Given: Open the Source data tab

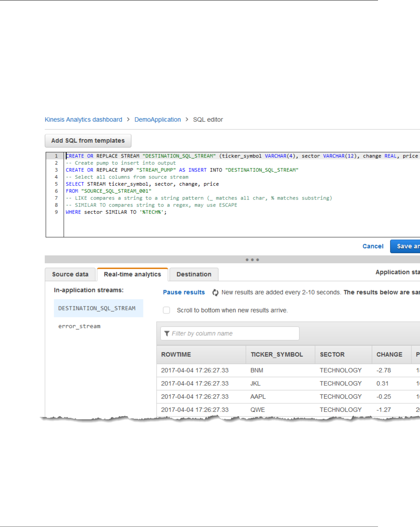Looking at the screenshot, I should pos(70,274).
